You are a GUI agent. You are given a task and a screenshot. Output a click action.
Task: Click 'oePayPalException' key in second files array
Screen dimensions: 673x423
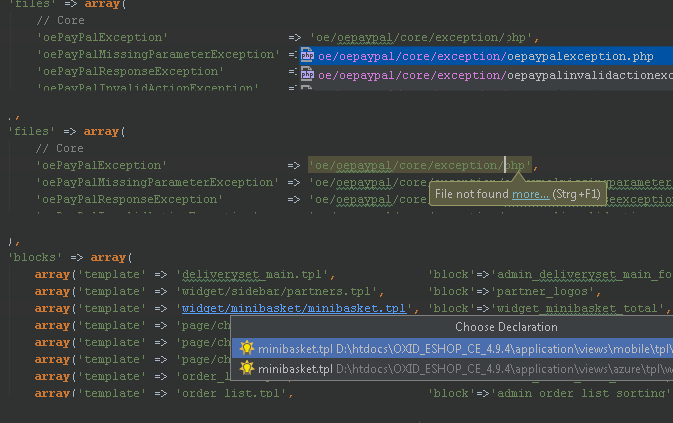[x=101, y=165]
